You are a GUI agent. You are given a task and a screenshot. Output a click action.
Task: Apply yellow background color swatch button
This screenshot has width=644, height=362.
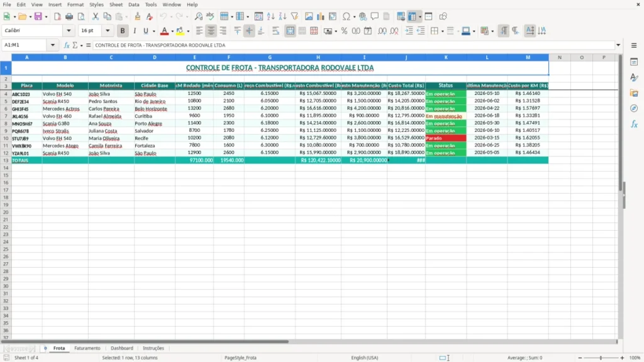(180, 31)
